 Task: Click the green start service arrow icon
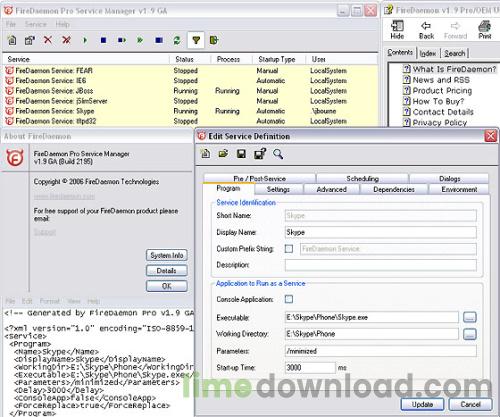point(85,40)
